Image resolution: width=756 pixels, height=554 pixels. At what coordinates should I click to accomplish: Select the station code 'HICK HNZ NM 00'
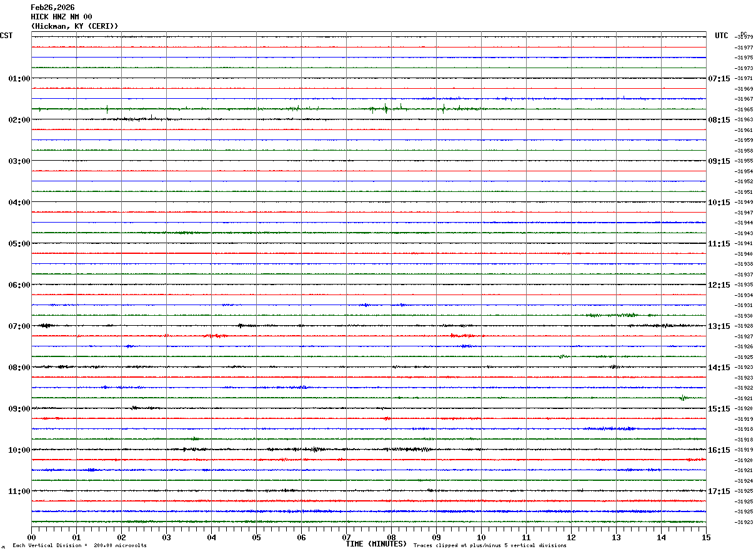click(x=61, y=17)
